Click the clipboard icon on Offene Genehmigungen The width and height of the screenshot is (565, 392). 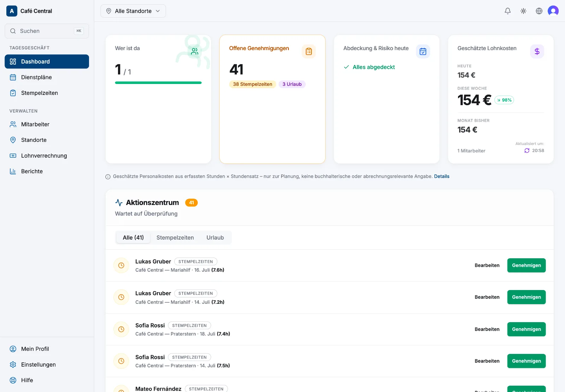[x=309, y=52]
